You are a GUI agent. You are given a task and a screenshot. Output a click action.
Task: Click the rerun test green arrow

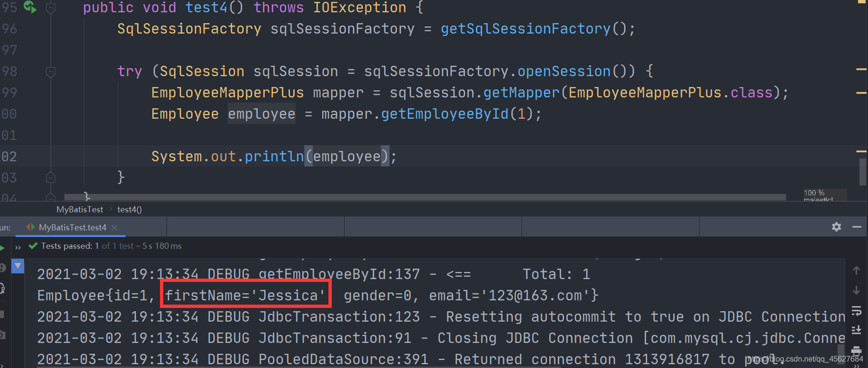point(2,247)
